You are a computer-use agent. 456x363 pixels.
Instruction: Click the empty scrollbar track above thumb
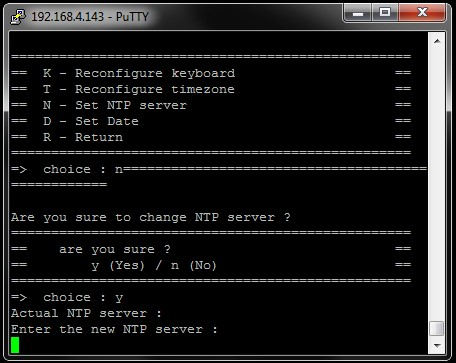pyautogui.click(x=437, y=184)
